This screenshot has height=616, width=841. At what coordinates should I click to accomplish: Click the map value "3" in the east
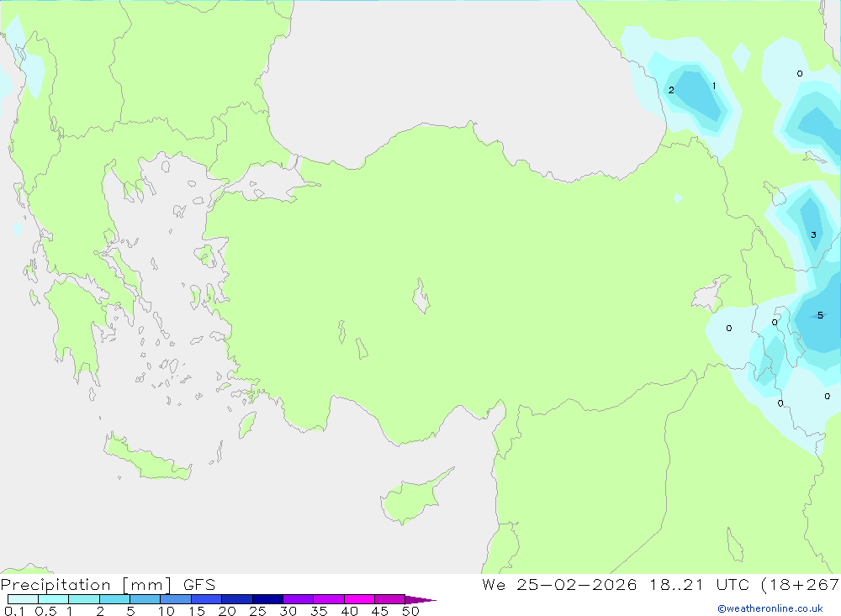[813, 234]
